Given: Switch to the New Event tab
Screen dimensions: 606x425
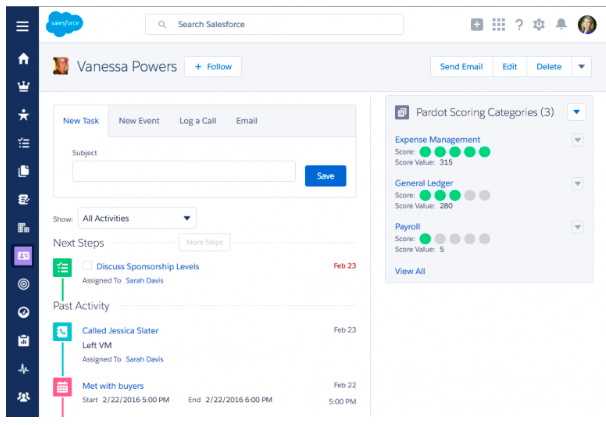Looking at the screenshot, I should tap(139, 121).
